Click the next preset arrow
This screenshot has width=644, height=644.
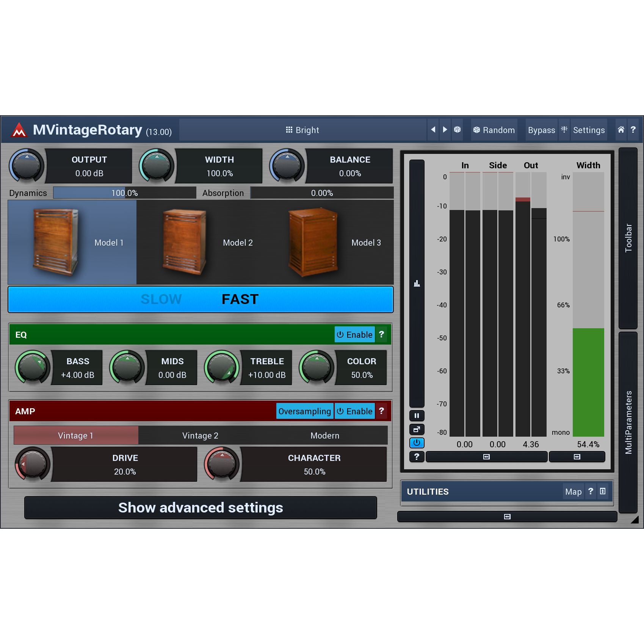click(x=445, y=130)
